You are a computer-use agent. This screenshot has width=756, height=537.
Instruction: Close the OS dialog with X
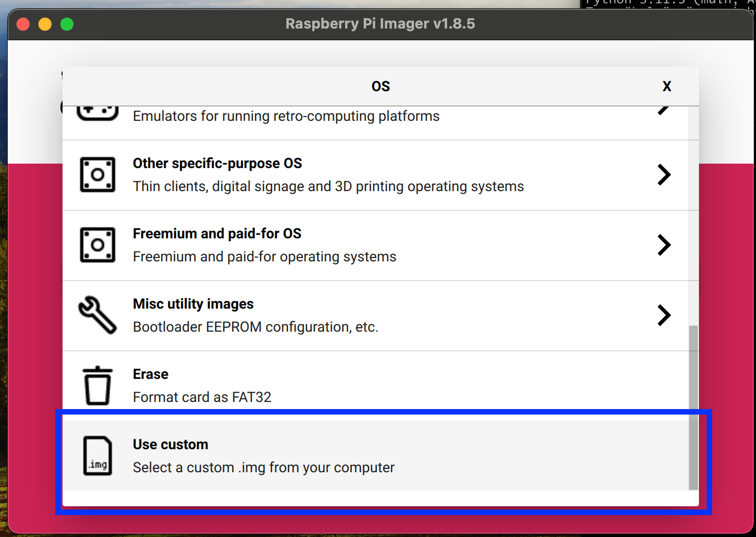click(x=667, y=86)
